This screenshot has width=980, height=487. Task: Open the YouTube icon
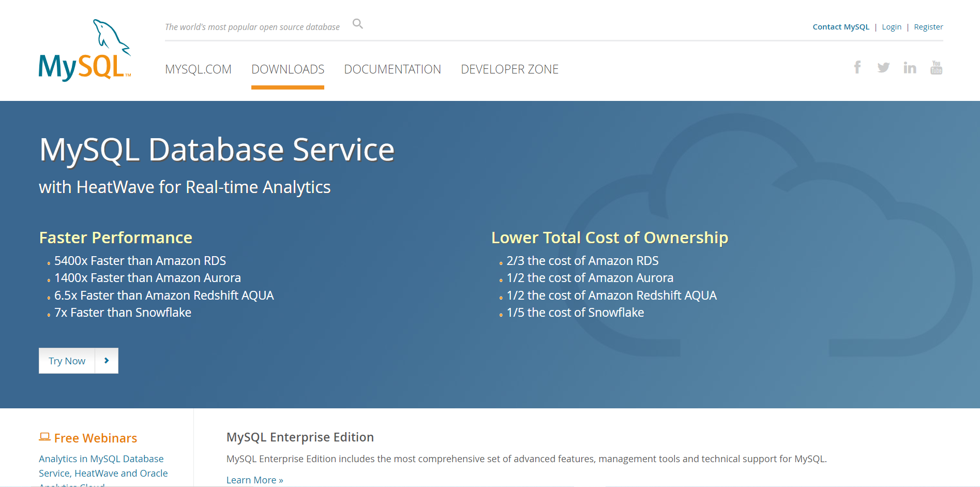click(936, 67)
